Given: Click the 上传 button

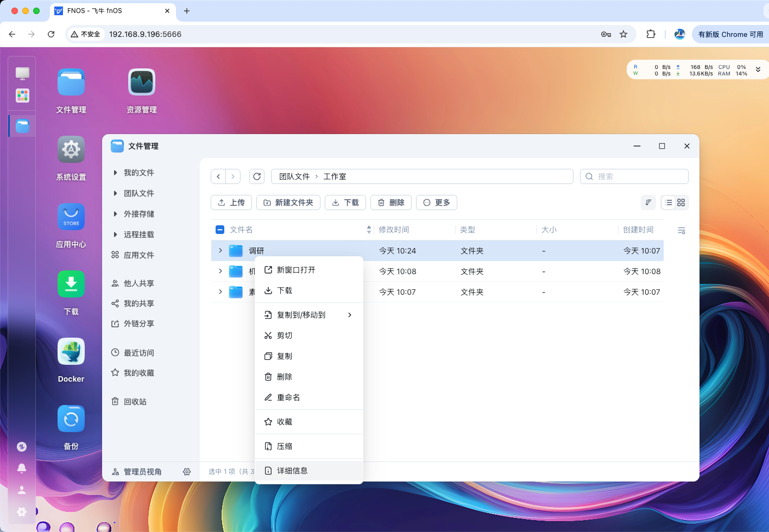Looking at the screenshot, I should point(231,202).
